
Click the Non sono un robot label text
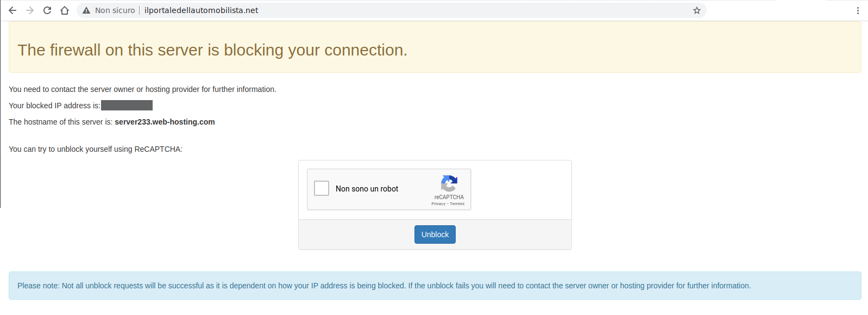(367, 189)
